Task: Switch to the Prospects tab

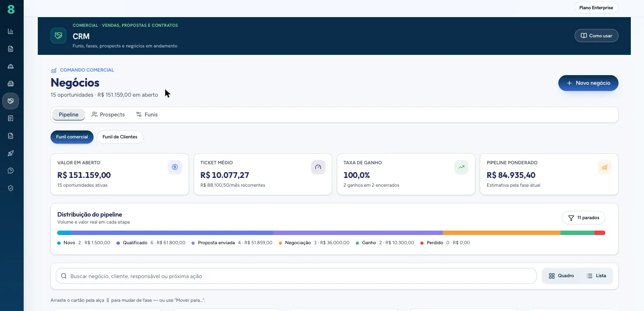Action: (x=108, y=115)
